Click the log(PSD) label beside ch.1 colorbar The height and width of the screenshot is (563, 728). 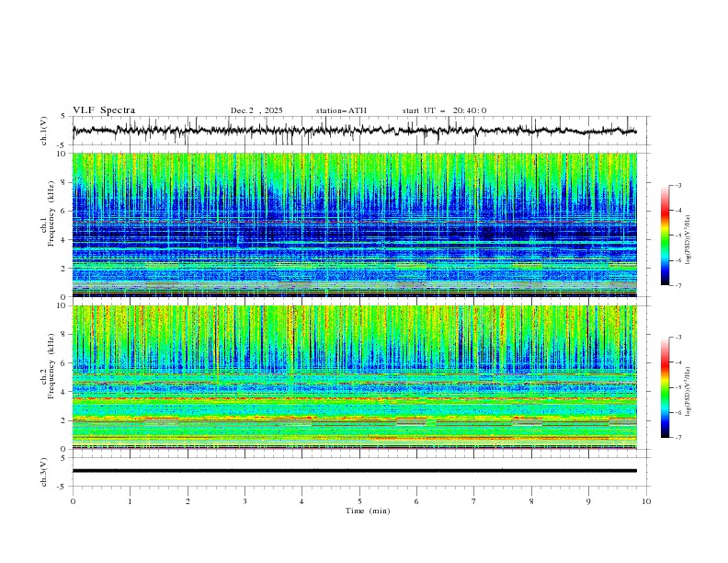click(x=688, y=240)
